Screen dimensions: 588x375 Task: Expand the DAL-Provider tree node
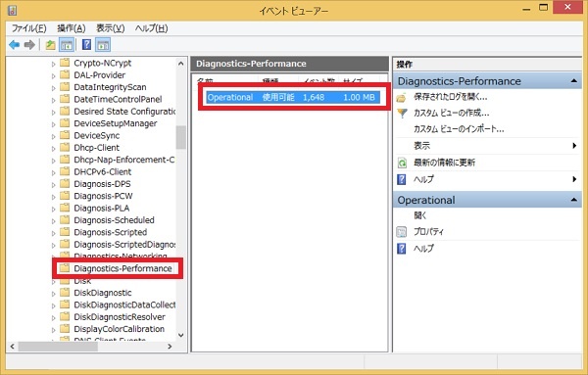(53, 76)
